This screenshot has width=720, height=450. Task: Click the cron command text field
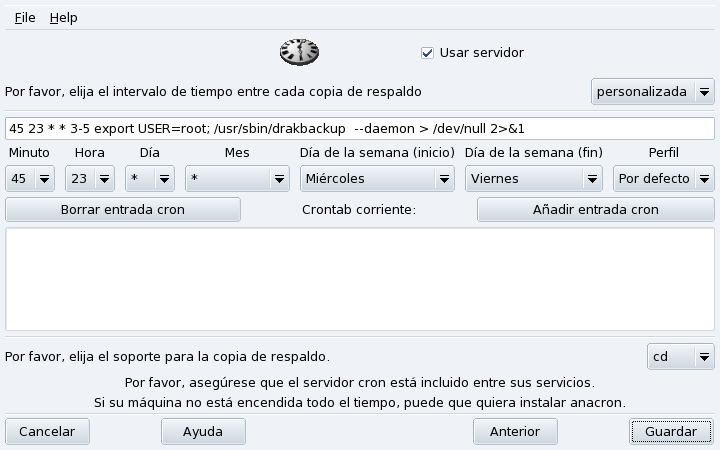[360, 129]
